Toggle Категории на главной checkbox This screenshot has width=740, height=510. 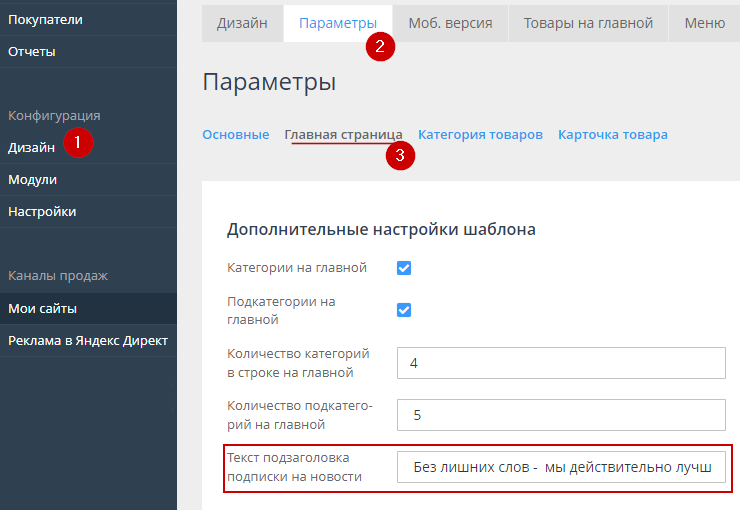click(x=405, y=268)
